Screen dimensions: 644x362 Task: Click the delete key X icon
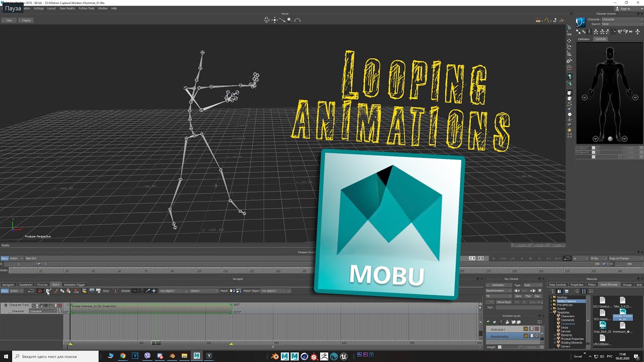(540, 291)
